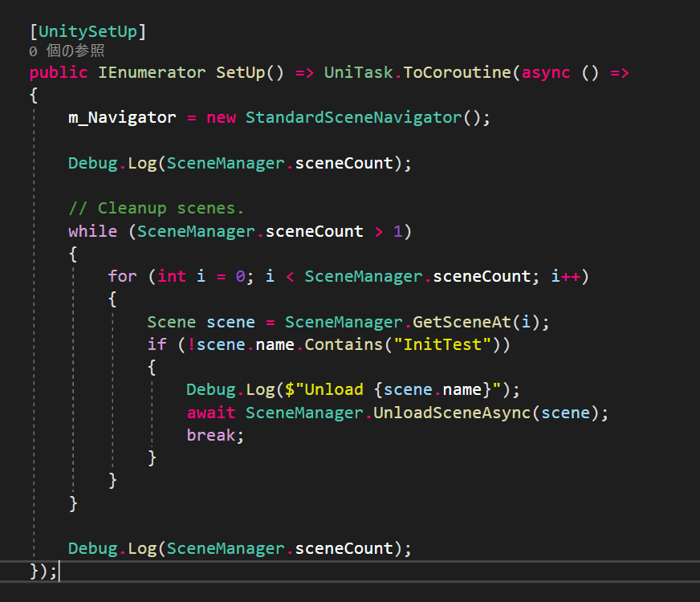
Task: Click the break statement
Action: tap(211, 435)
